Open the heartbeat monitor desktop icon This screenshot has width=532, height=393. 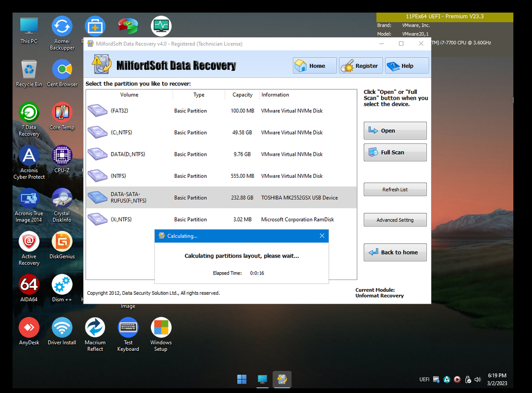point(161,26)
